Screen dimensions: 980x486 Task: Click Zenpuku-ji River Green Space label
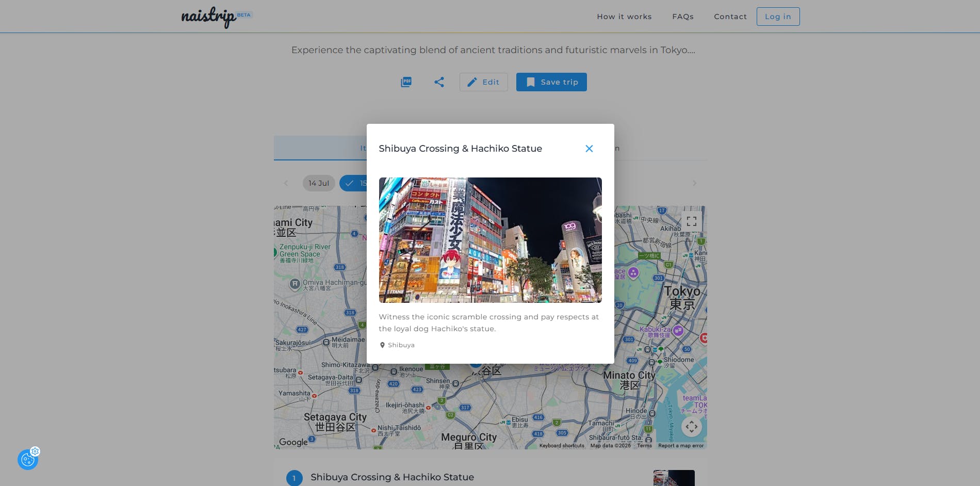pyautogui.click(x=305, y=253)
